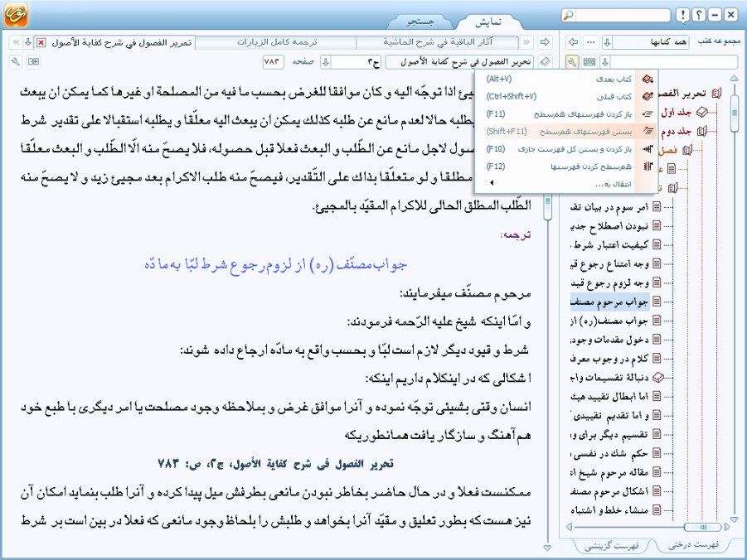Click the tree horizontal scrollbar left arrow
The height and width of the screenshot is (560, 747).
[x=570, y=527]
